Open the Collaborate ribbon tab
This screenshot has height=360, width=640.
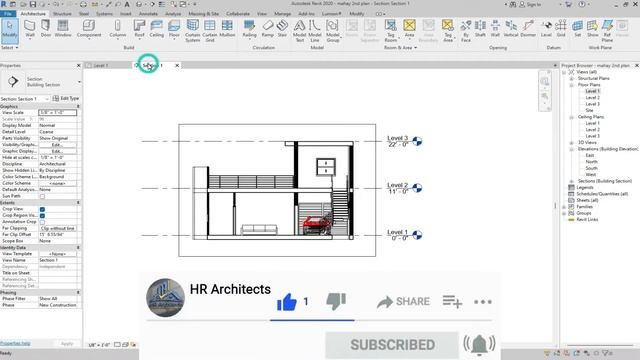238,14
